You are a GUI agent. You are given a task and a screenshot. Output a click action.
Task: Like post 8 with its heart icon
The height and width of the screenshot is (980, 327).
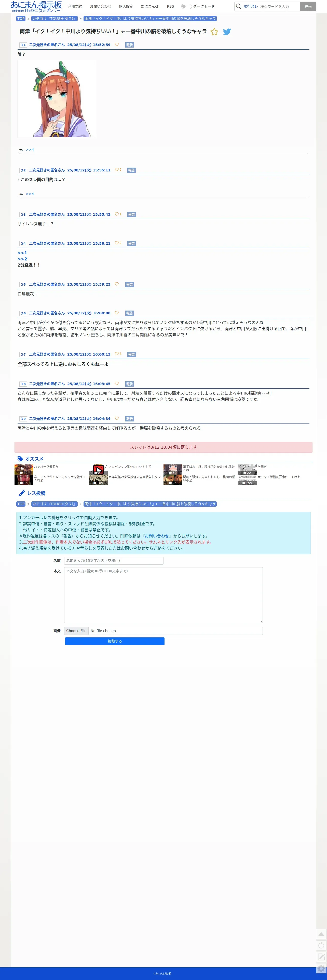(117, 384)
